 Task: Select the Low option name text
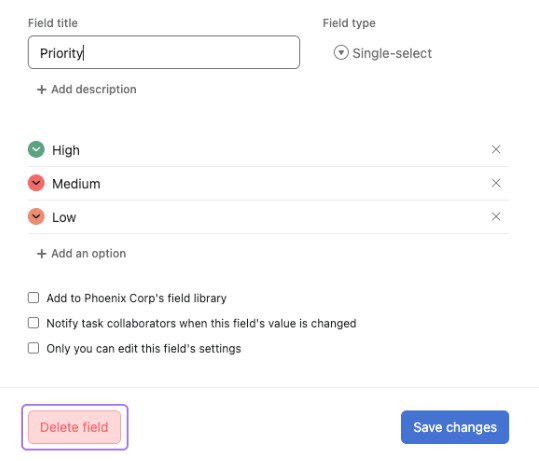(64, 218)
